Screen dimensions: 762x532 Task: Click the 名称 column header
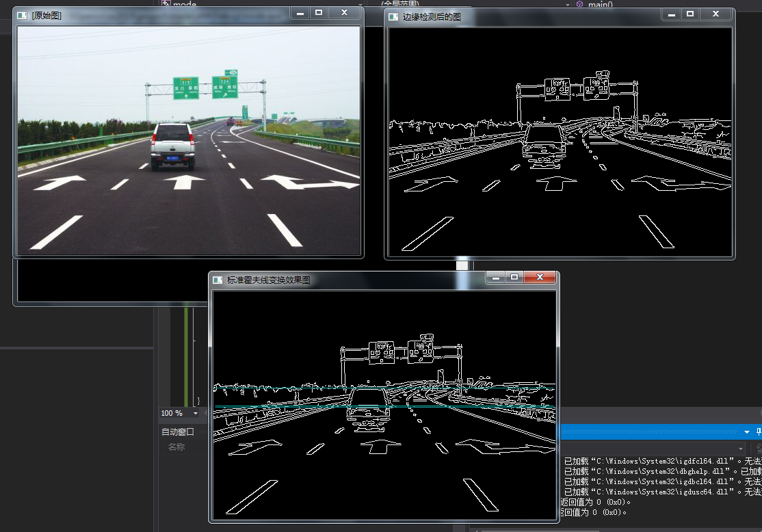[x=176, y=447]
